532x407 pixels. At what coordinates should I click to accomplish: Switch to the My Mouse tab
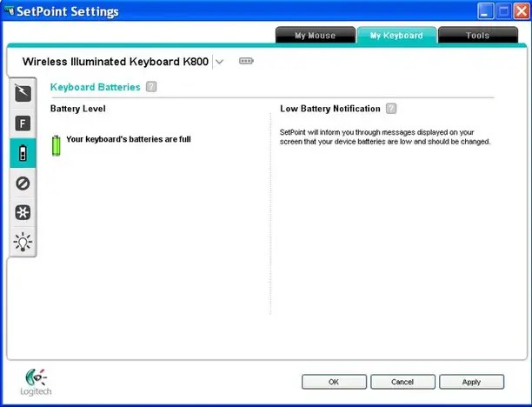click(316, 36)
